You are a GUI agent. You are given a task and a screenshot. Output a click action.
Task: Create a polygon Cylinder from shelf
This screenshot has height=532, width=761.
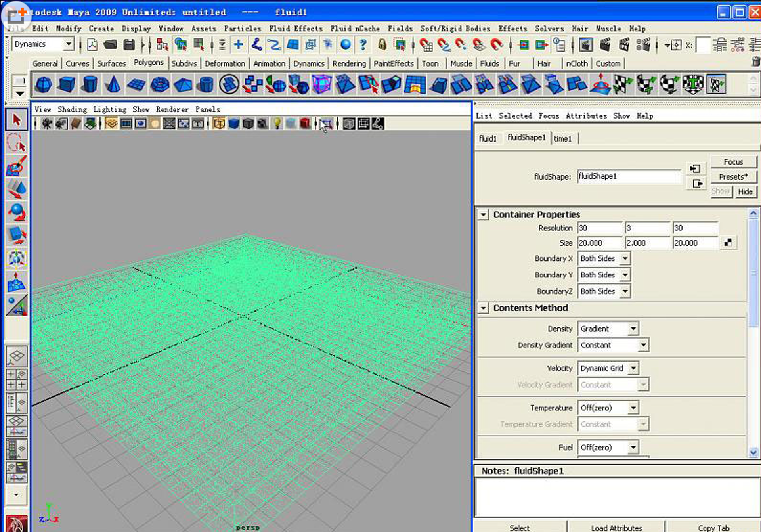point(90,84)
